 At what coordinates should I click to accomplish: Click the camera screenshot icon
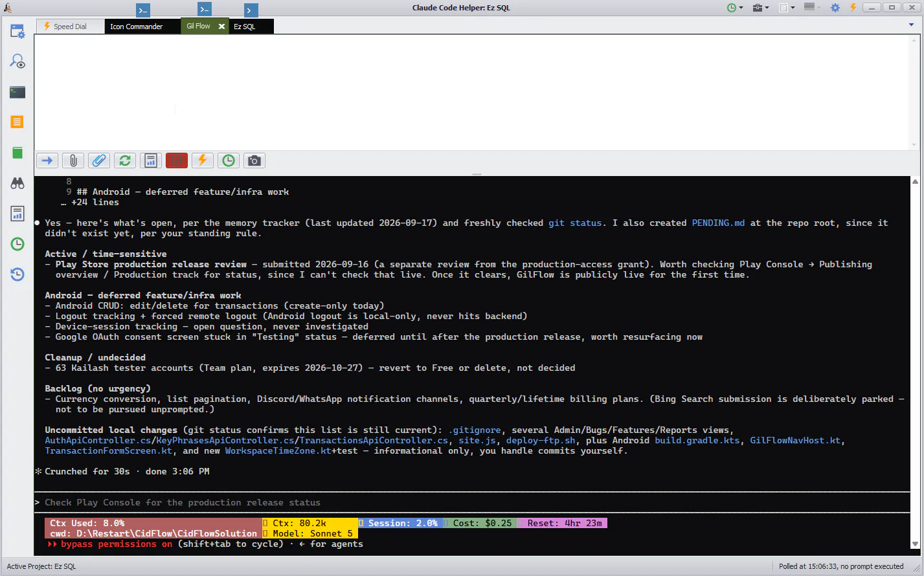tap(254, 161)
